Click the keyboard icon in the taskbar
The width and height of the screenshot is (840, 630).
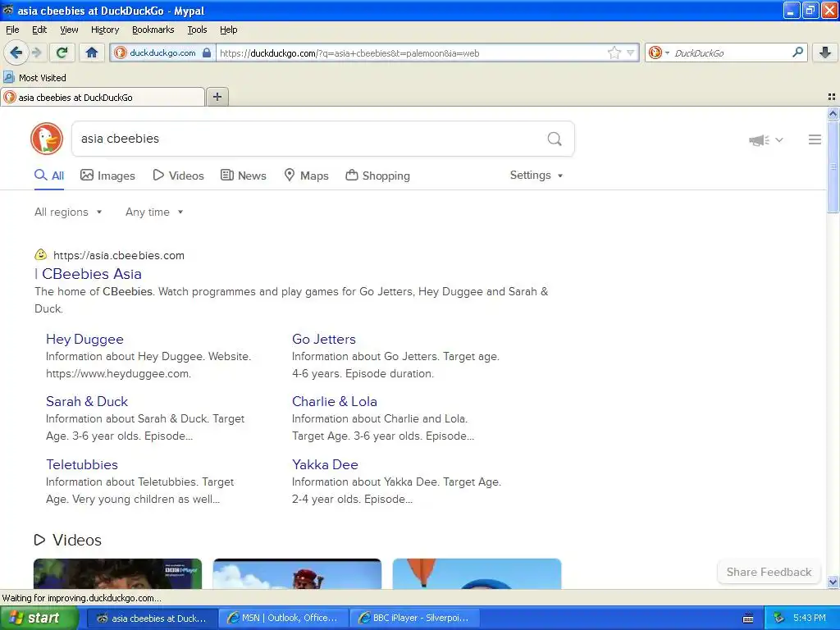click(x=748, y=619)
